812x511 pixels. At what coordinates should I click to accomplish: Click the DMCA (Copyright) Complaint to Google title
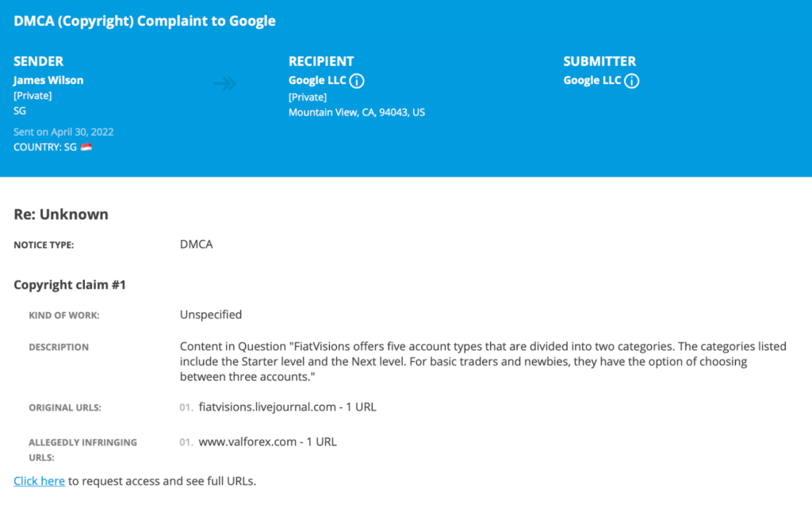pos(144,21)
